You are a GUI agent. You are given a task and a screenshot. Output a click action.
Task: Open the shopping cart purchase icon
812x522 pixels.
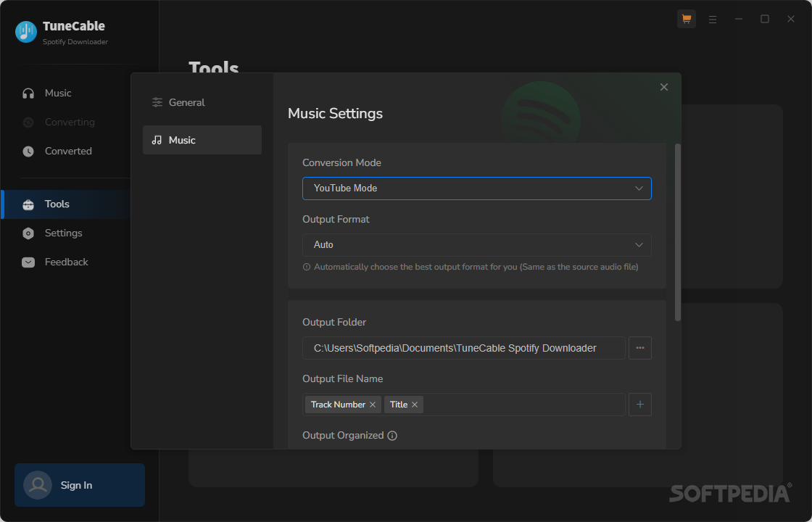(686, 19)
